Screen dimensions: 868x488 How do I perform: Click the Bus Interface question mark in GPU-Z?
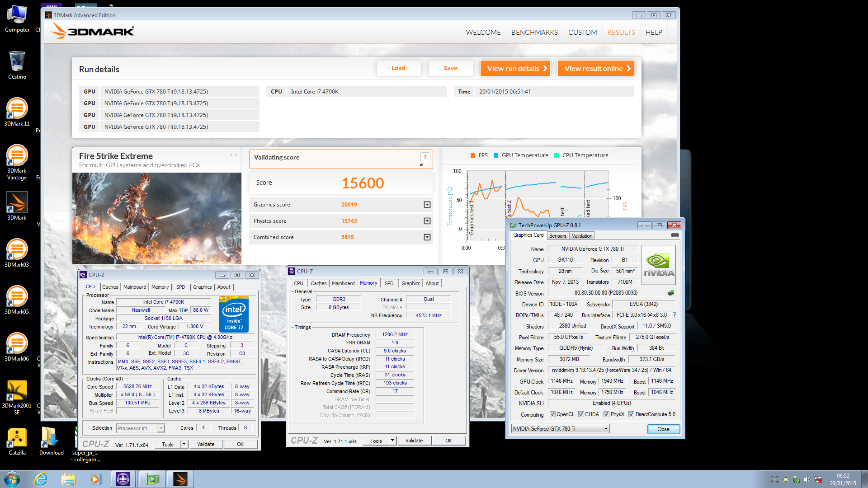click(x=674, y=315)
